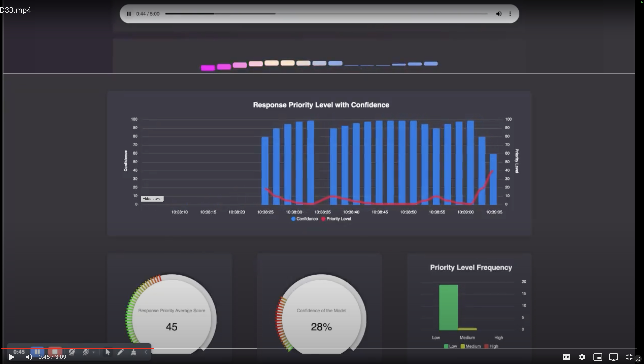The height and width of the screenshot is (364, 644).
Task: Pause the embedded audio player
Action: pyautogui.click(x=129, y=14)
